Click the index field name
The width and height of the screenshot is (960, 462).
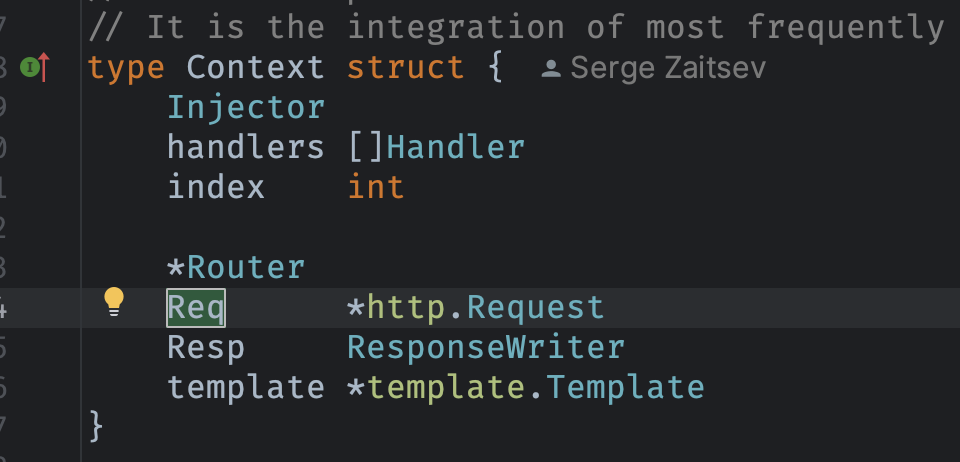216,187
